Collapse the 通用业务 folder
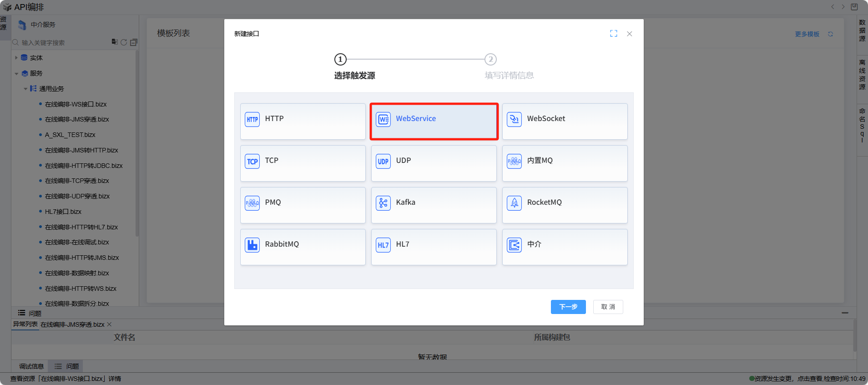Image resolution: width=868 pixels, height=385 pixels. pos(25,89)
